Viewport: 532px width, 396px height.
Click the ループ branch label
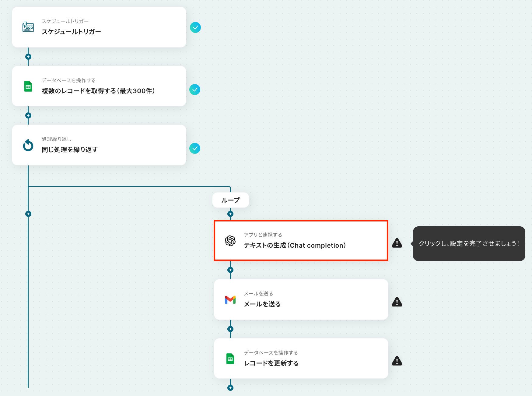click(231, 200)
